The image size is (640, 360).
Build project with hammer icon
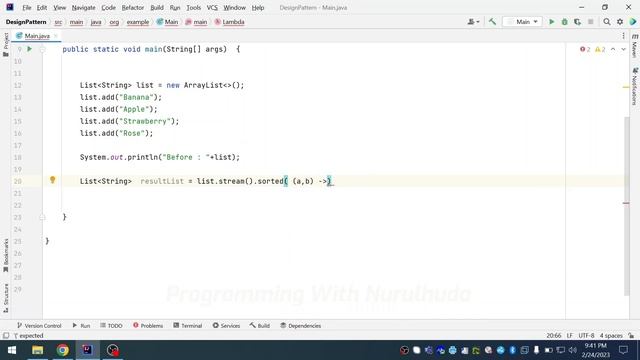(492, 22)
